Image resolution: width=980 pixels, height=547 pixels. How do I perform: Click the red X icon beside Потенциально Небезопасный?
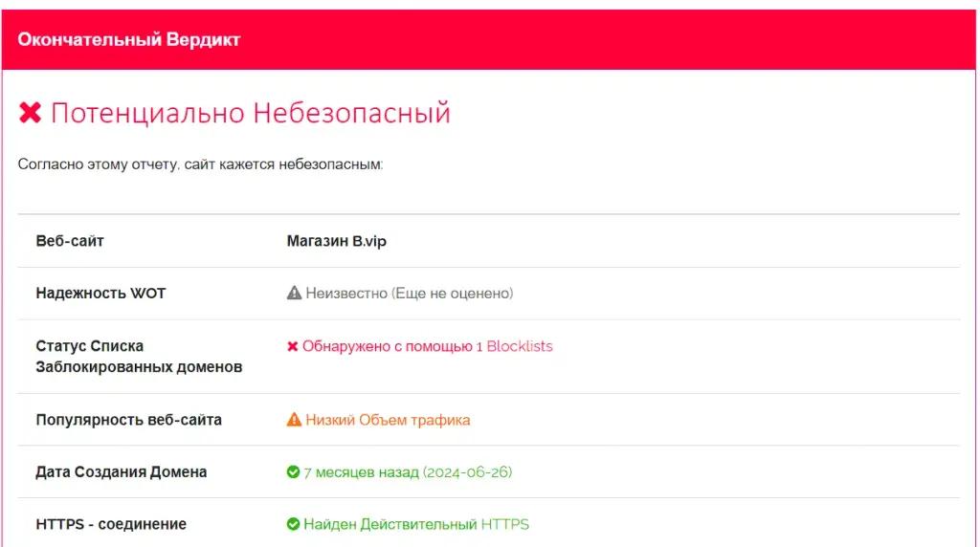click(30, 113)
